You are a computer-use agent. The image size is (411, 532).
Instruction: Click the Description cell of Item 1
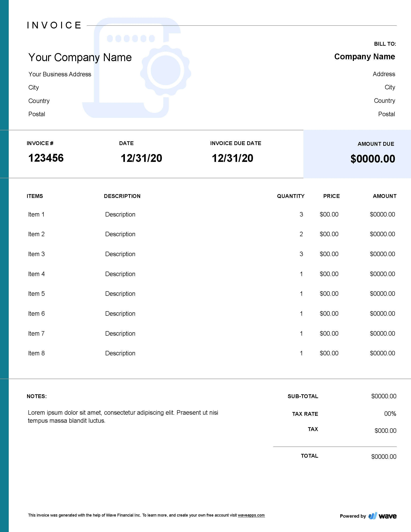[120, 214]
